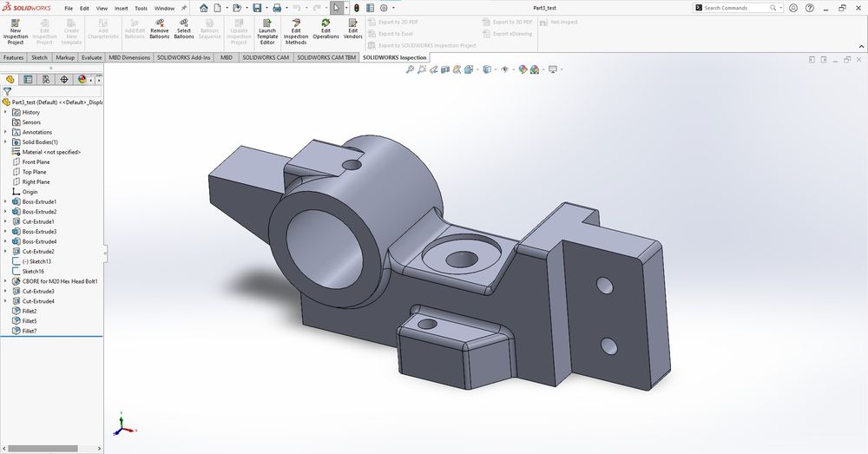Open File Properties list icon
Image resolution: width=868 pixels, height=454 pixels.
click(370, 8)
